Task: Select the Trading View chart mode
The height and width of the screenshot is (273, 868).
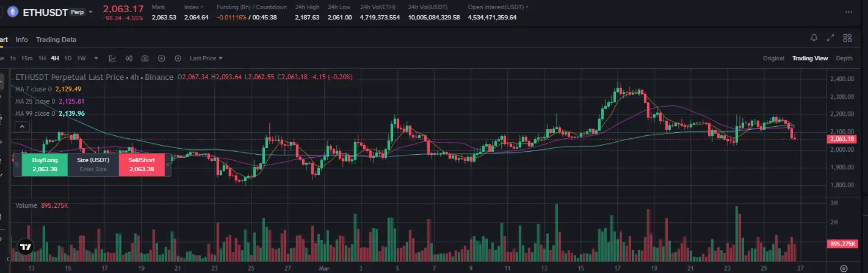Action: pyautogui.click(x=810, y=58)
